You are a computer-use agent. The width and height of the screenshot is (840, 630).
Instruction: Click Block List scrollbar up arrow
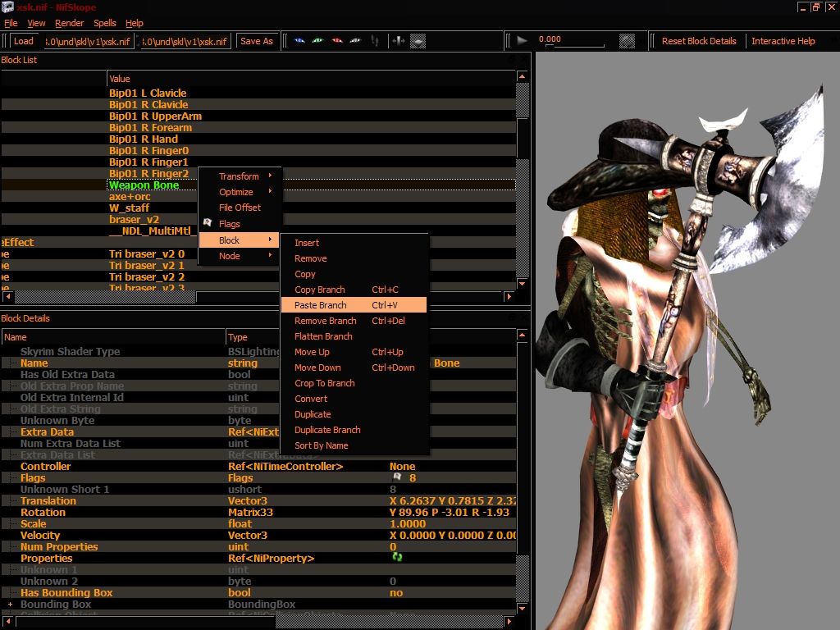pyautogui.click(x=523, y=76)
